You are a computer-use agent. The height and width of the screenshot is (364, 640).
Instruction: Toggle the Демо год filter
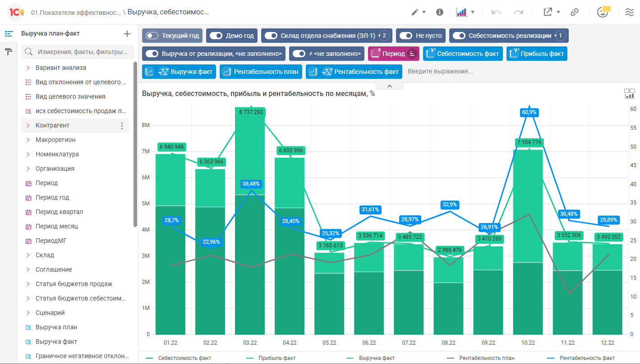pyautogui.click(x=216, y=36)
